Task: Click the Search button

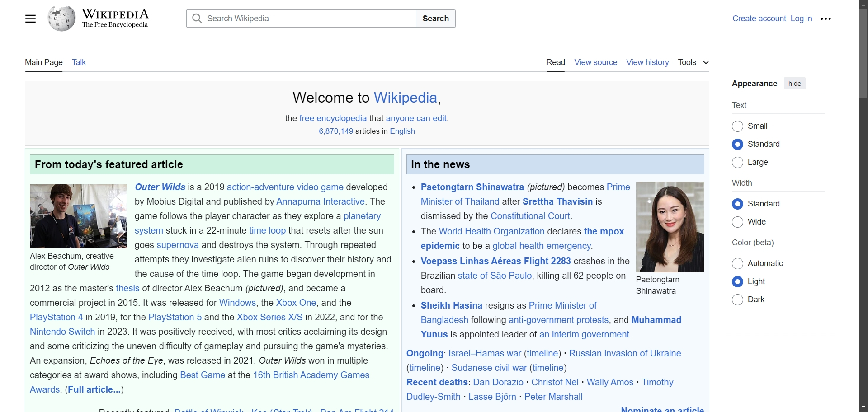Action: pyautogui.click(x=435, y=19)
